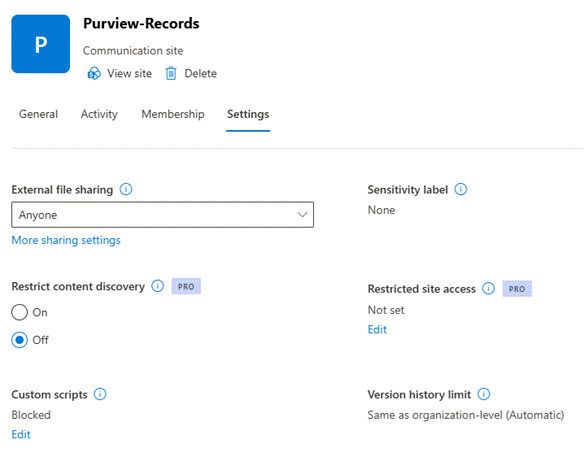Screen dimensions: 584x457
Task: Show info for Restricted site access
Action: 488,288
